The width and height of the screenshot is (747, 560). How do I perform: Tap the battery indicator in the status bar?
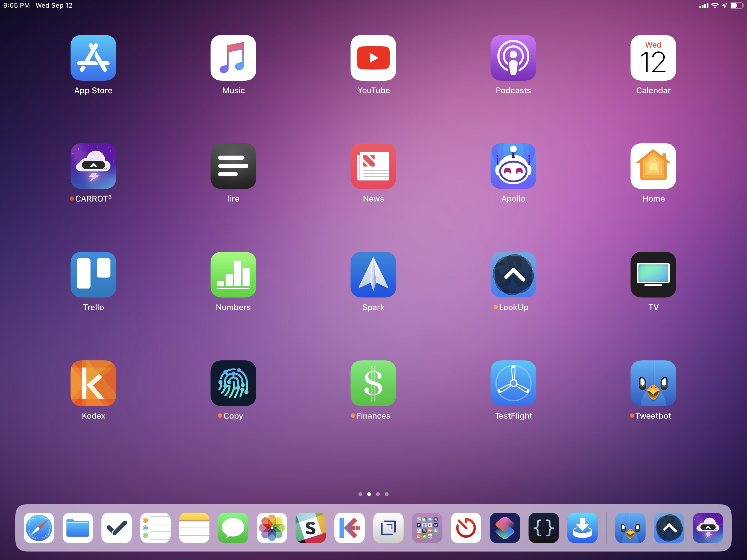[x=737, y=5]
